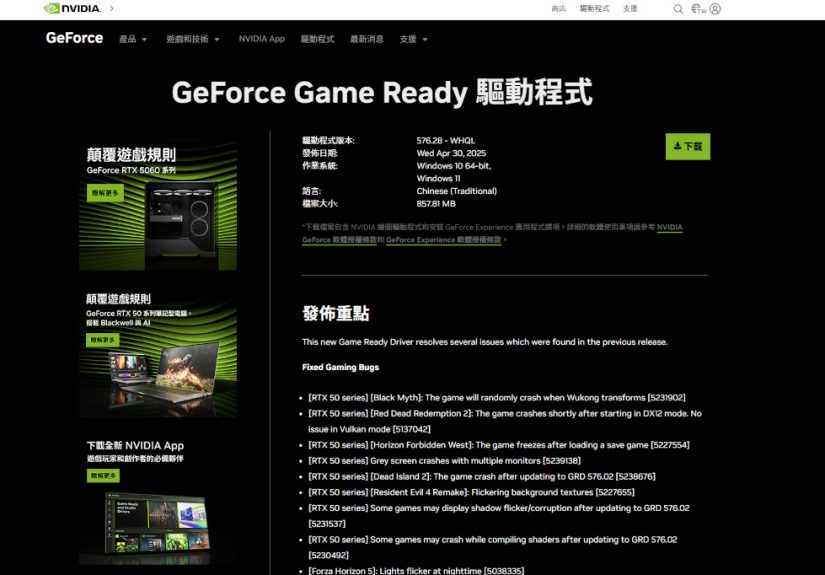
Task: Expand the 遊戲和技術 dropdown menu
Action: [x=193, y=39]
